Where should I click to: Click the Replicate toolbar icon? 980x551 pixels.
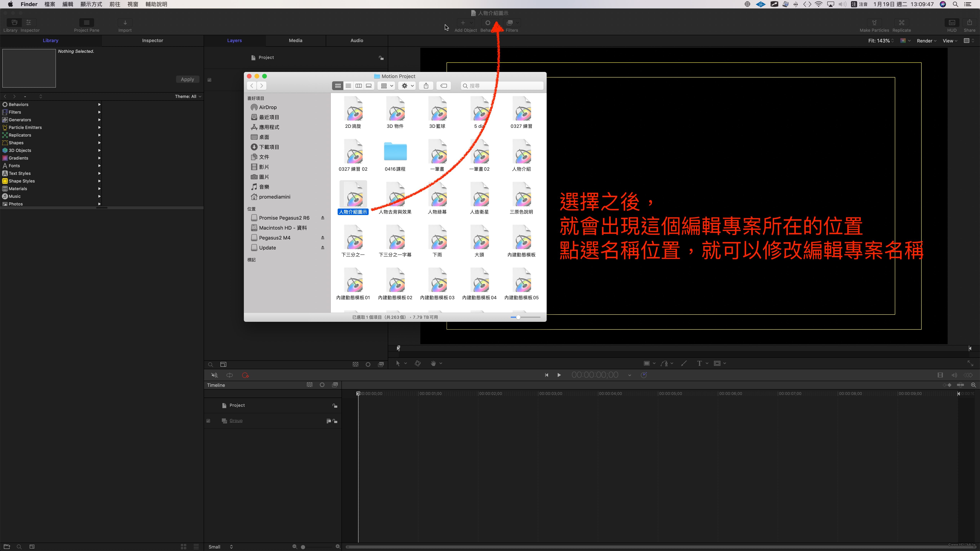click(901, 23)
